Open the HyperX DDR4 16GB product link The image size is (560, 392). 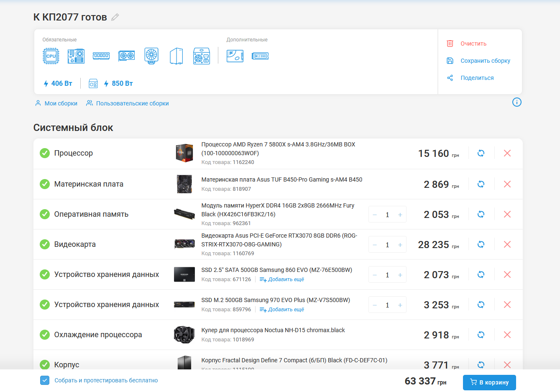pyautogui.click(x=278, y=210)
